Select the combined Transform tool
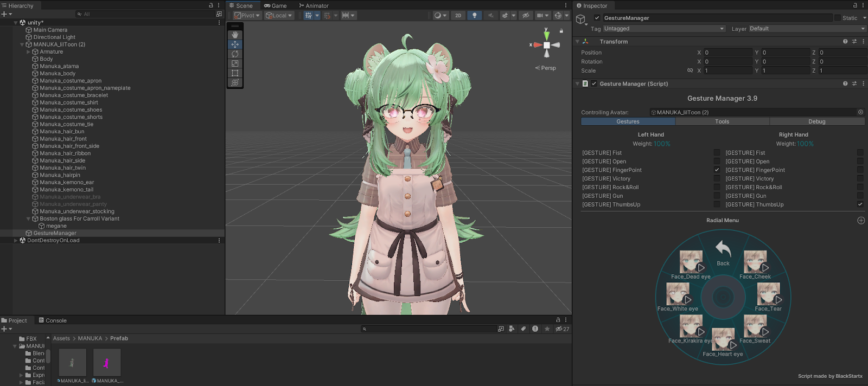Viewport: 868px width, 386px height. pyautogui.click(x=235, y=82)
